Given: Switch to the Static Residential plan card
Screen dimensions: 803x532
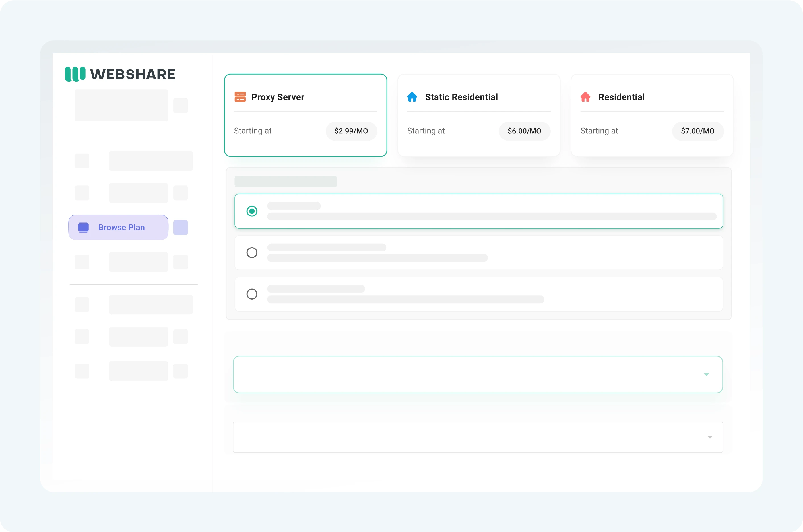Looking at the screenshot, I should pos(478,115).
